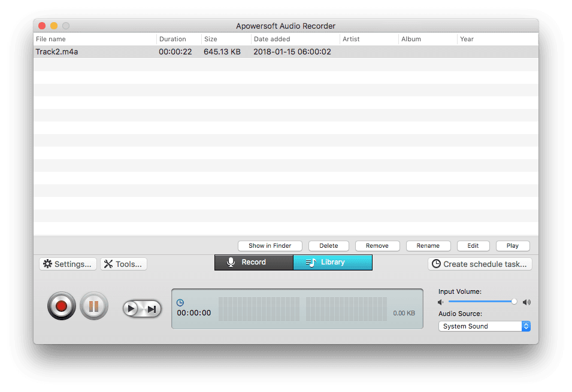572x392 pixels.
Task: Click the clock icon above the timer
Action: pyautogui.click(x=180, y=303)
